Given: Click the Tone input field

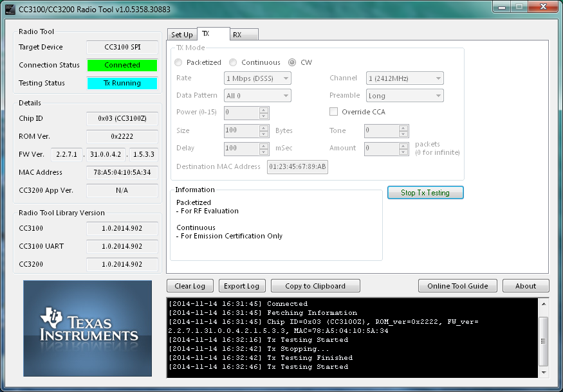Looking at the screenshot, I should [382, 130].
